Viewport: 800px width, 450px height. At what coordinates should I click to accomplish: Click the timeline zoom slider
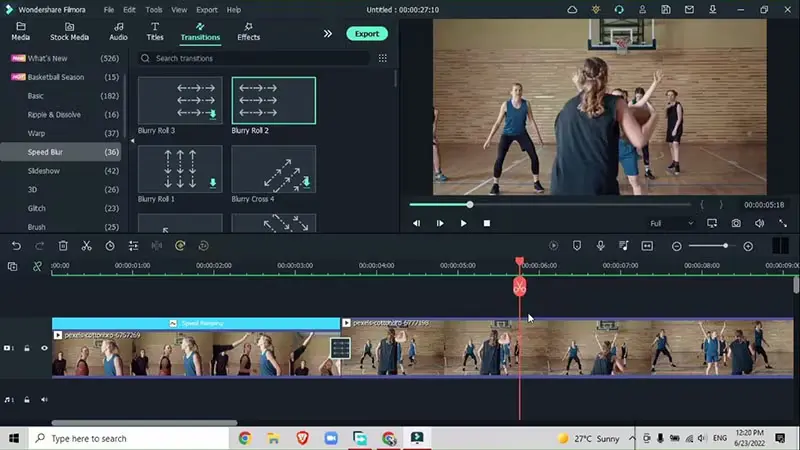tap(712, 246)
